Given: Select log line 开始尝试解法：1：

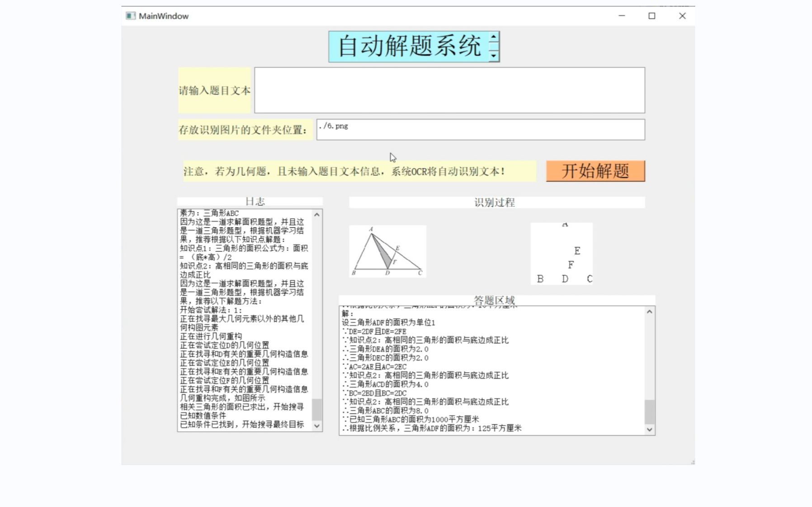Looking at the screenshot, I should coord(211,310).
